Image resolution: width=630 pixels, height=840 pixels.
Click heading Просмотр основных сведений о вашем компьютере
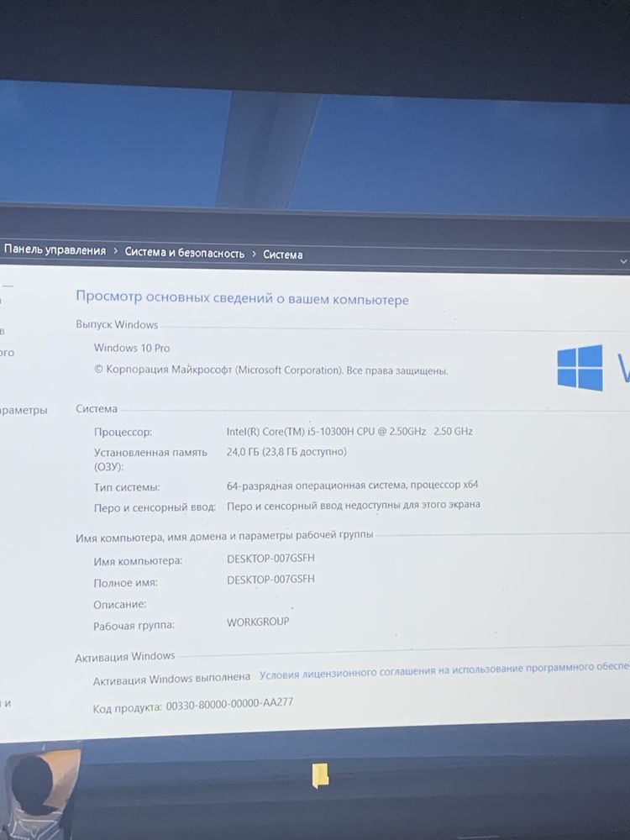[x=242, y=298]
